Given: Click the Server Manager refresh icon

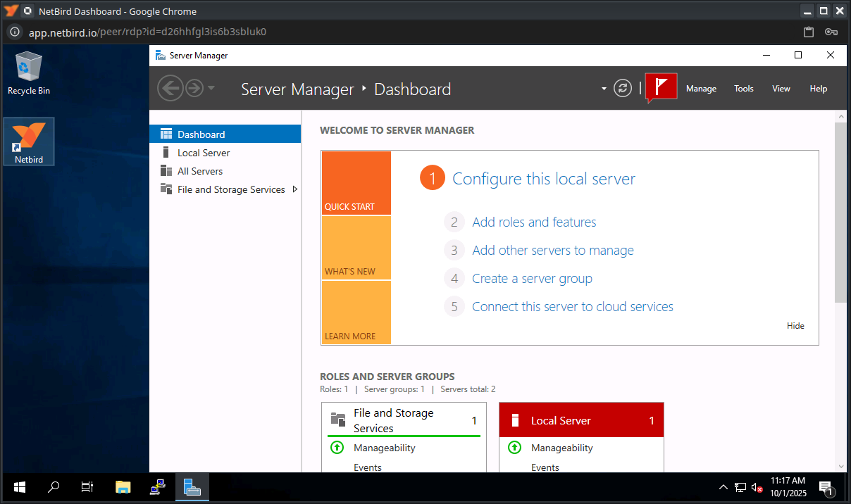Looking at the screenshot, I should tap(622, 88).
